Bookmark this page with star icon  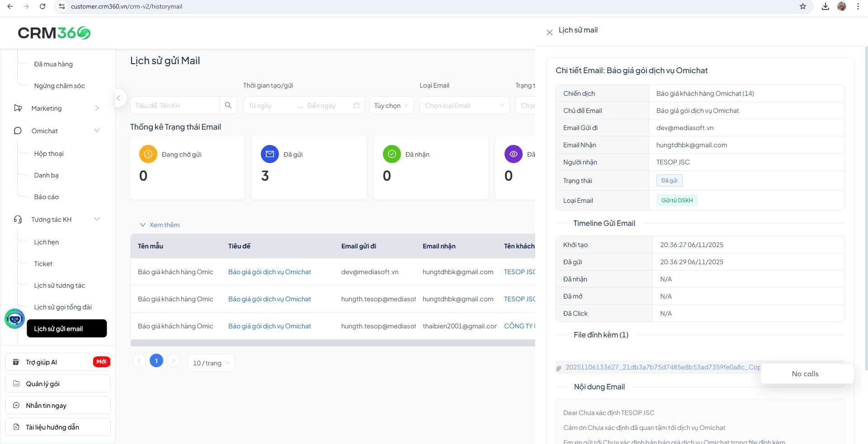tap(803, 6)
